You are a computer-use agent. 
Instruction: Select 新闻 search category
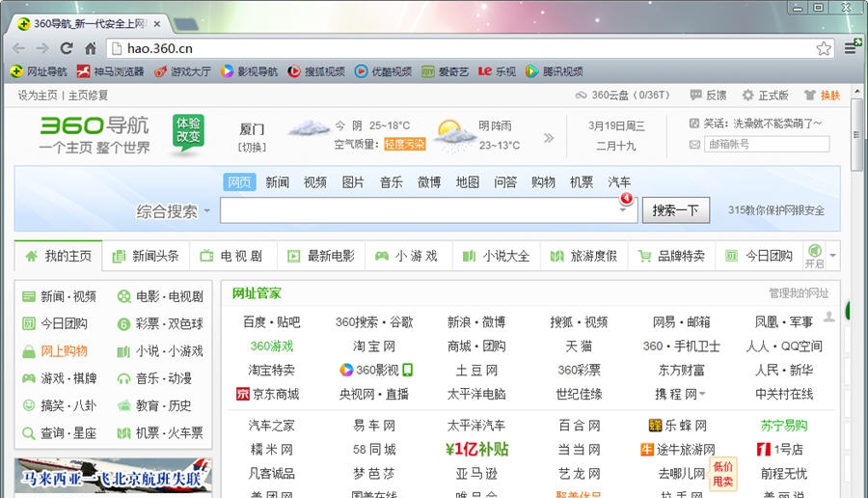(x=278, y=182)
